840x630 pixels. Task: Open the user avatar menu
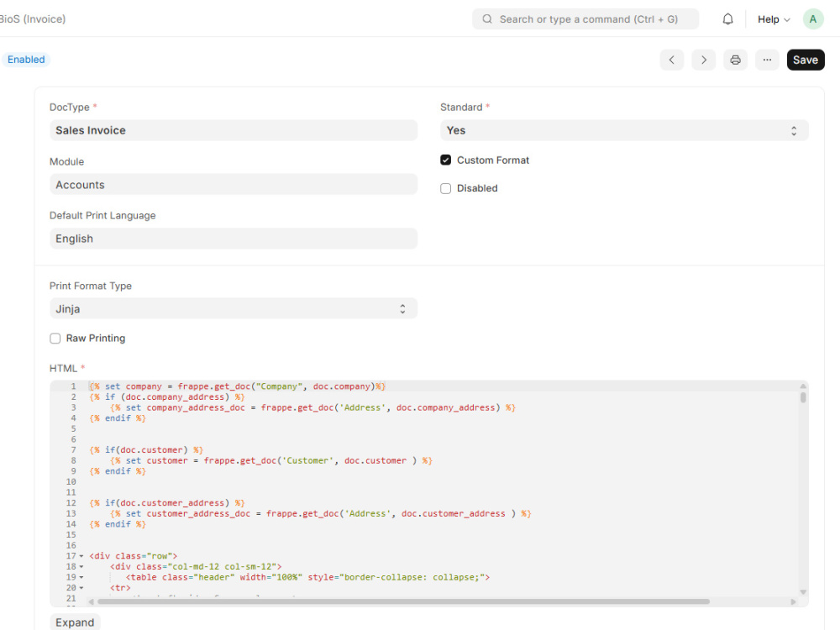click(812, 18)
